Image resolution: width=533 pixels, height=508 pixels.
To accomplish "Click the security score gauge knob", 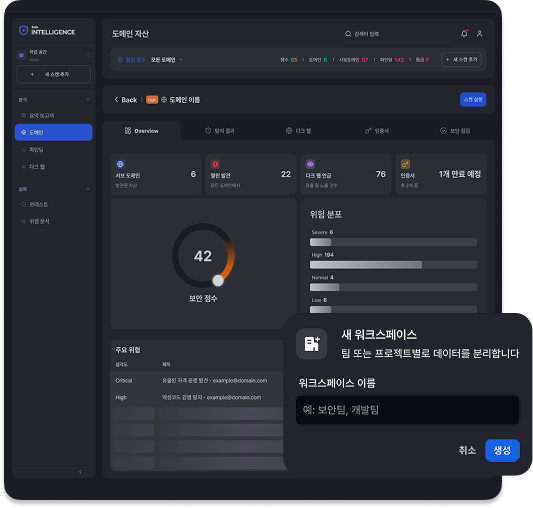I will pyautogui.click(x=218, y=281).
